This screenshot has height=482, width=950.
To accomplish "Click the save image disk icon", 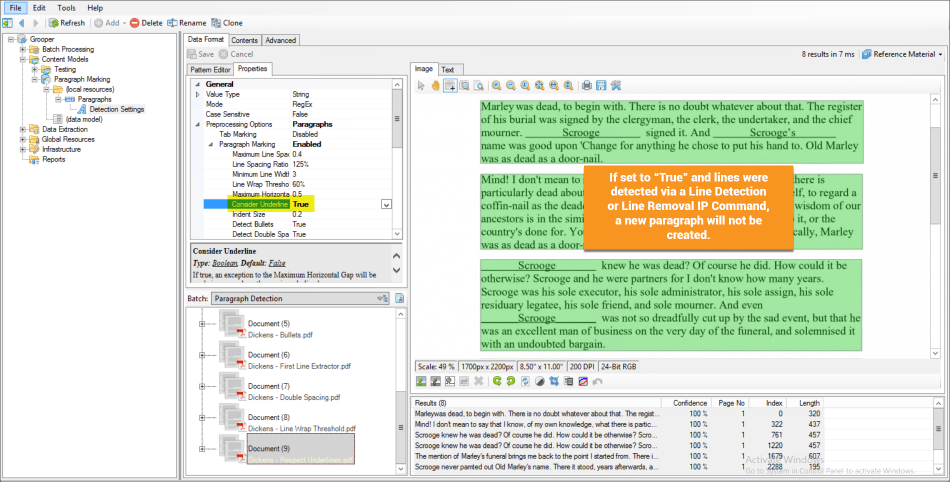I will tap(601, 86).
